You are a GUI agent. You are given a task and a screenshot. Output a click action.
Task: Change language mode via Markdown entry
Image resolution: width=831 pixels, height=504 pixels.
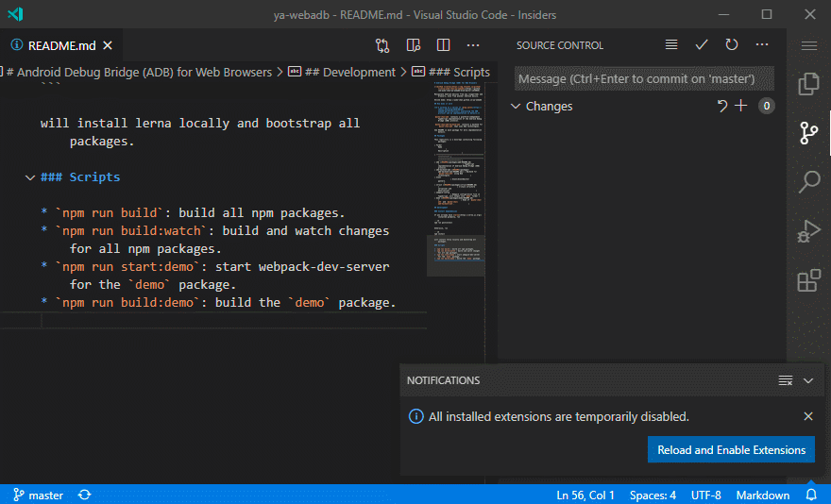coord(763,495)
